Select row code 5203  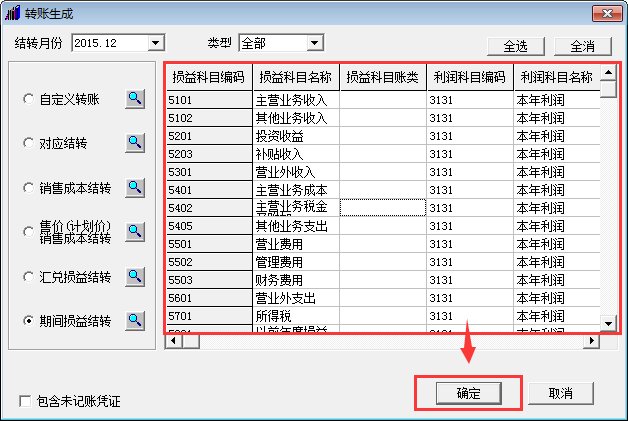209,154
